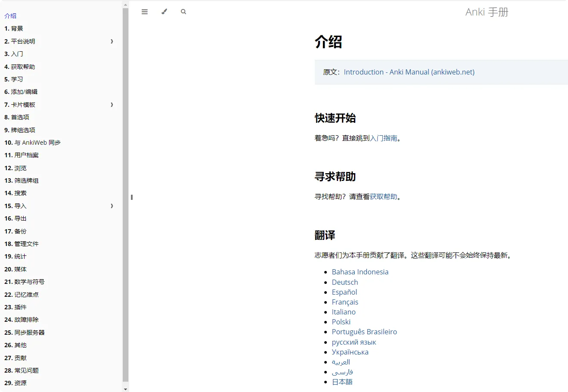This screenshot has height=392, width=568.
Task: Open the 日本語 translation link
Action: pos(342,382)
